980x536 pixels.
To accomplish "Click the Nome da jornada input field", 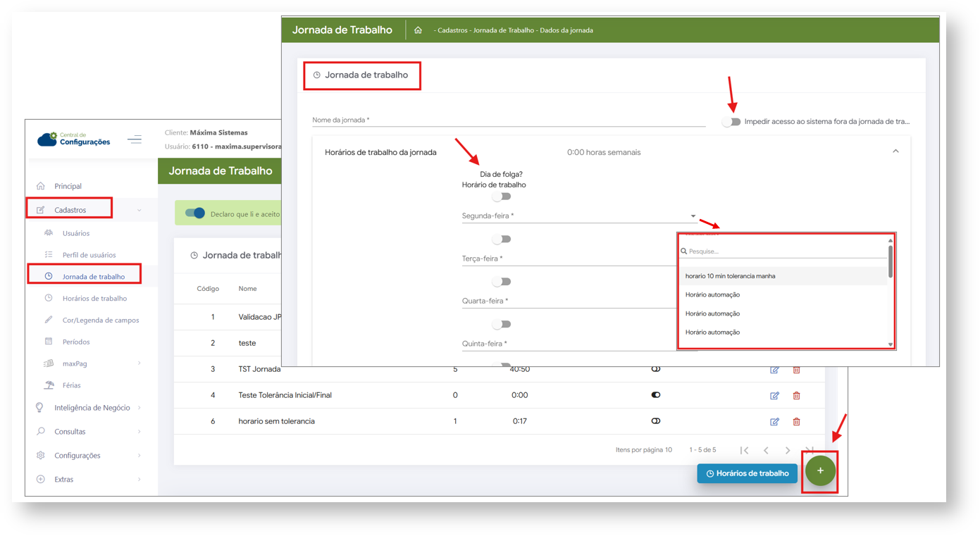I will click(x=509, y=120).
